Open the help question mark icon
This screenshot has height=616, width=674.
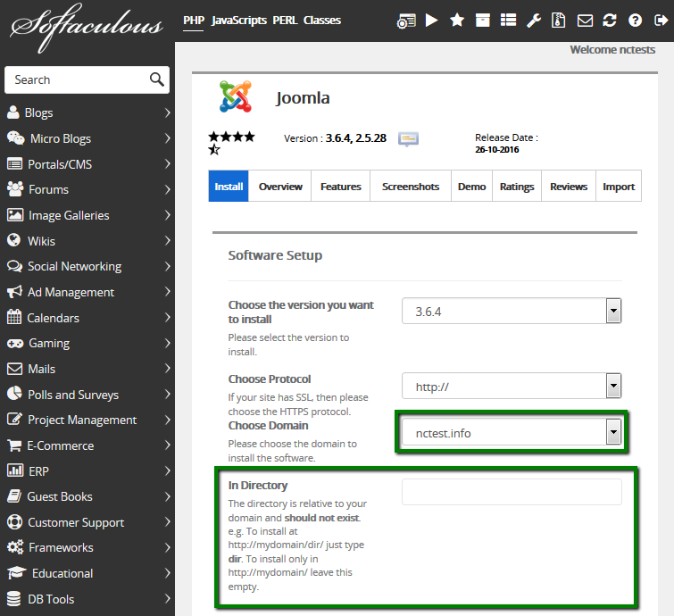635,20
